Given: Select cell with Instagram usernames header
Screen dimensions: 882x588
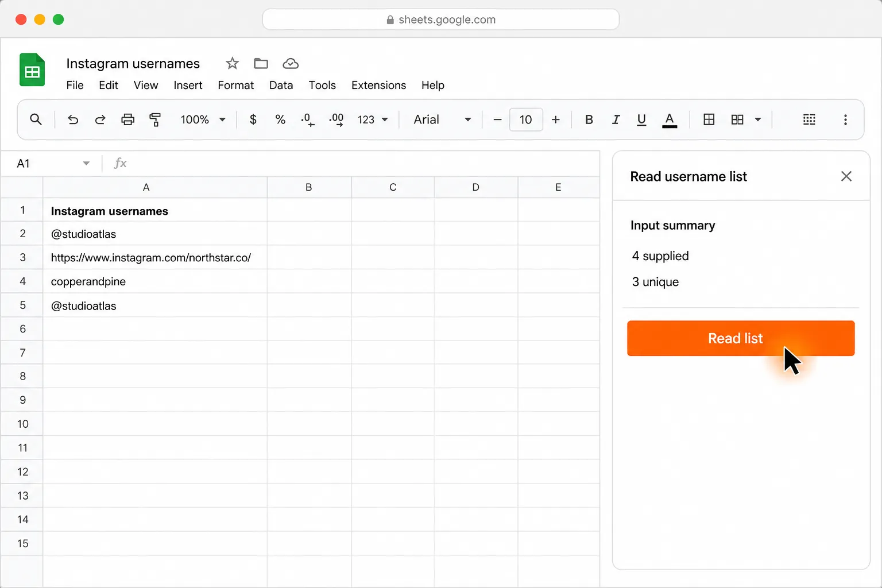Looking at the screenshot, I should 155,210.
